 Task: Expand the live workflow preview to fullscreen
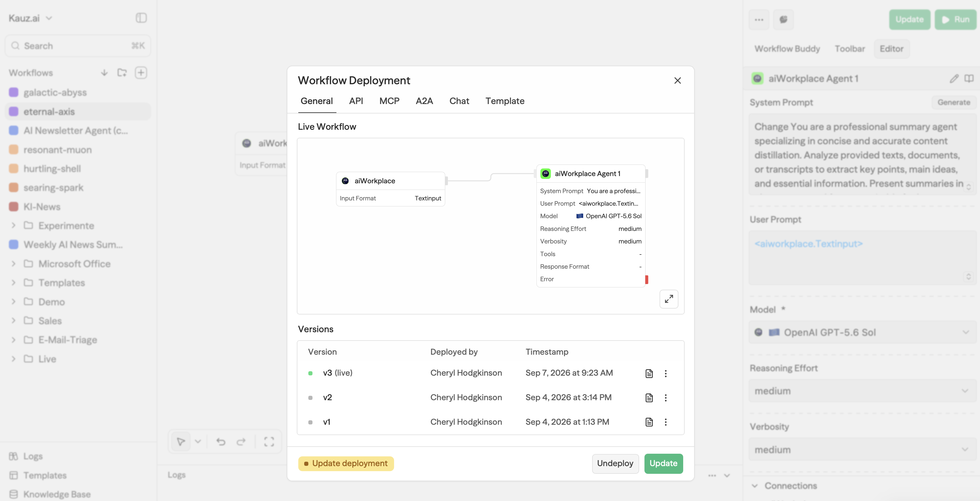click(668, 299)
